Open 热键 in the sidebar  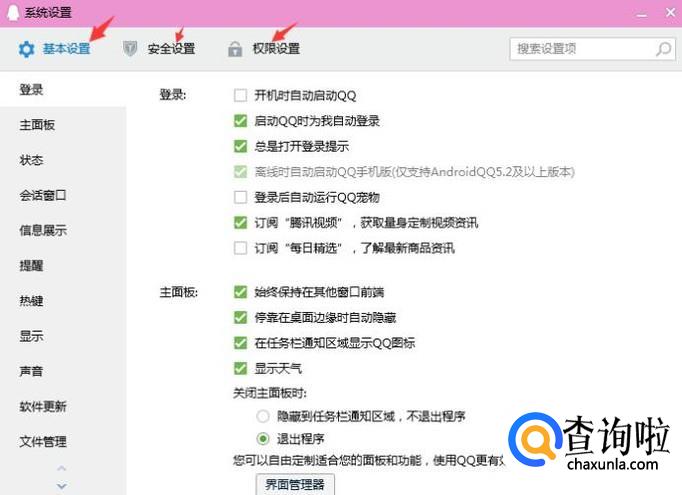(31, 301)
